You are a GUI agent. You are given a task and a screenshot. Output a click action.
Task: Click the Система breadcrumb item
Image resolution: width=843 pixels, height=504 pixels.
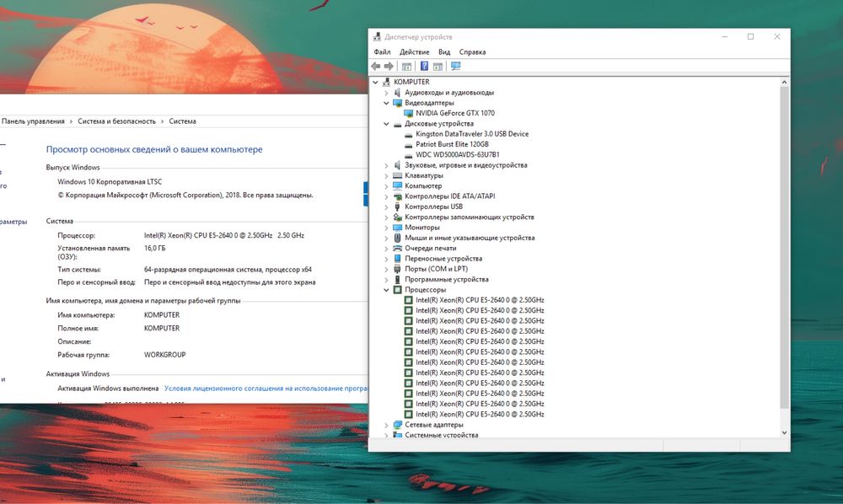point(182,121)
